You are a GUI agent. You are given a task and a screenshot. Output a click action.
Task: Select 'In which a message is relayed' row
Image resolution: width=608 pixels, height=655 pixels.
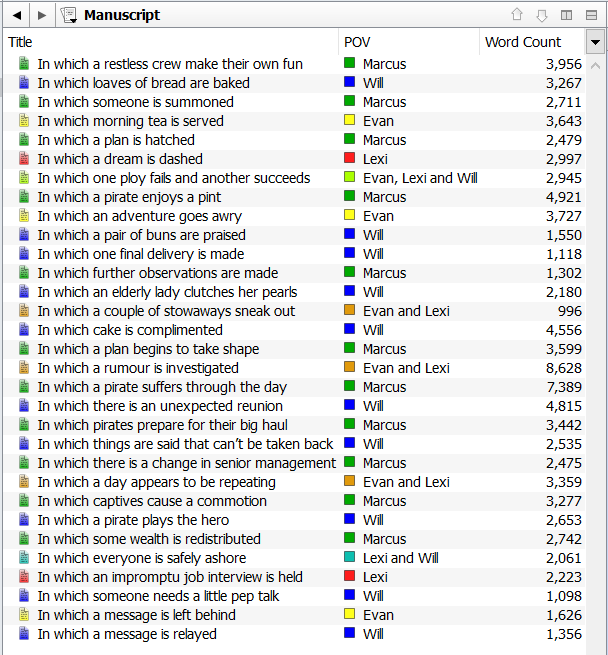[x=127, y=634]
